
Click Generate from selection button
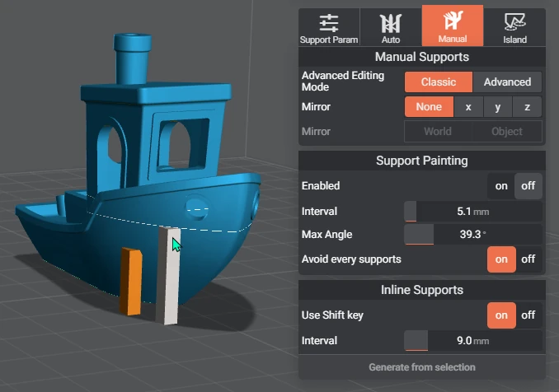point(422,367)
